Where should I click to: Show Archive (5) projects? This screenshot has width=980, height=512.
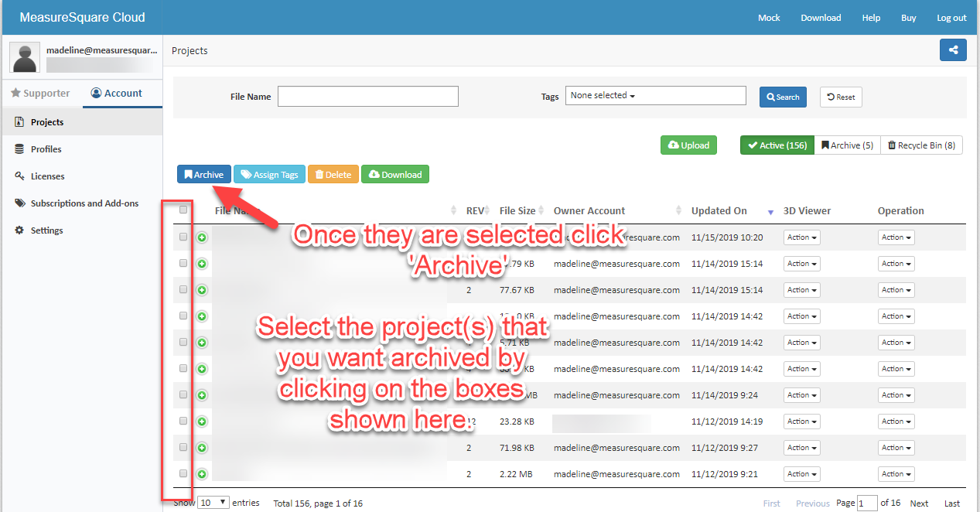847,145
